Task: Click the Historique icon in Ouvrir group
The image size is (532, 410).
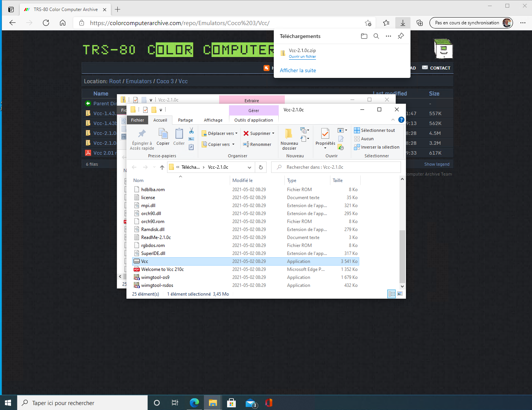Action: pyautogui.click(x=341, y=147)
